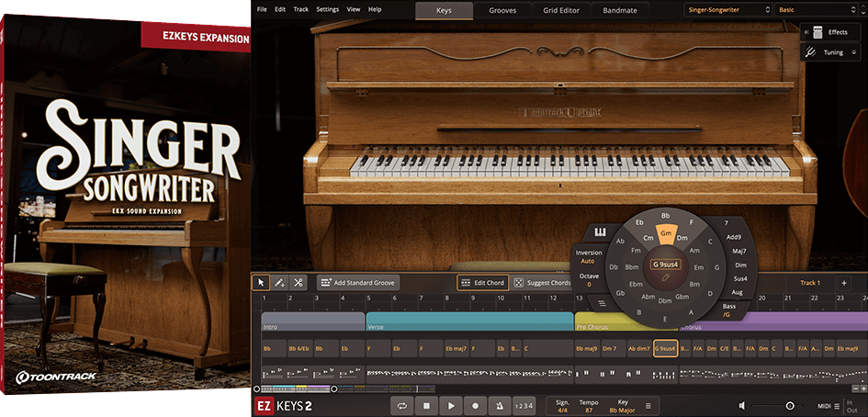Toggle the Aug chord type
868x417 pixels.
click(x=737, y=292)
